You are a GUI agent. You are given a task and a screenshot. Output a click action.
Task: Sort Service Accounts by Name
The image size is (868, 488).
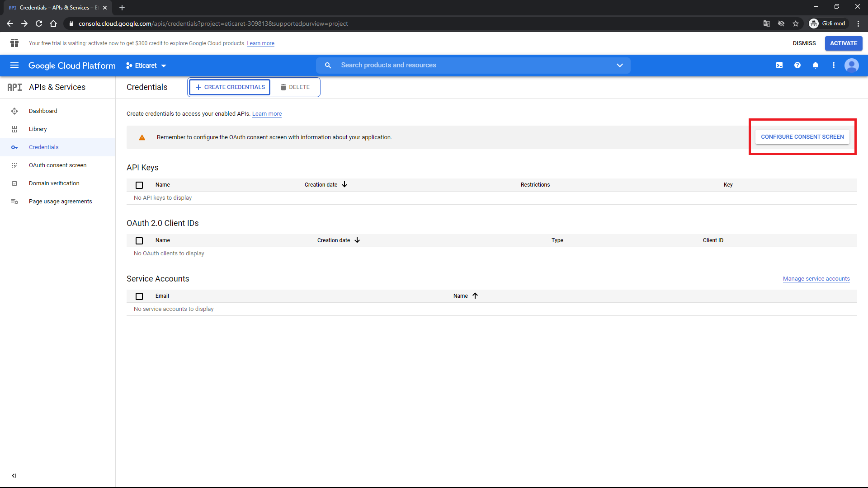click(x=465, y=296)
